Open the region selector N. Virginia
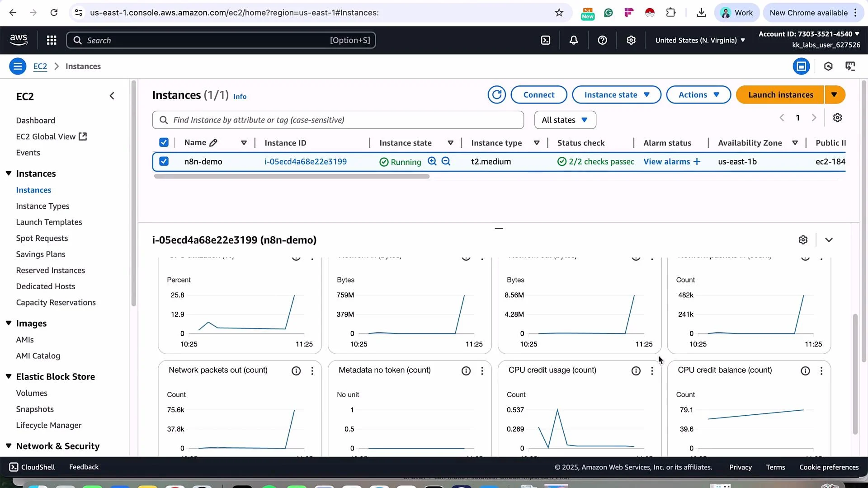Image resolution: width=868 pixels, height=488 pixels. click(x=700, y=40)
